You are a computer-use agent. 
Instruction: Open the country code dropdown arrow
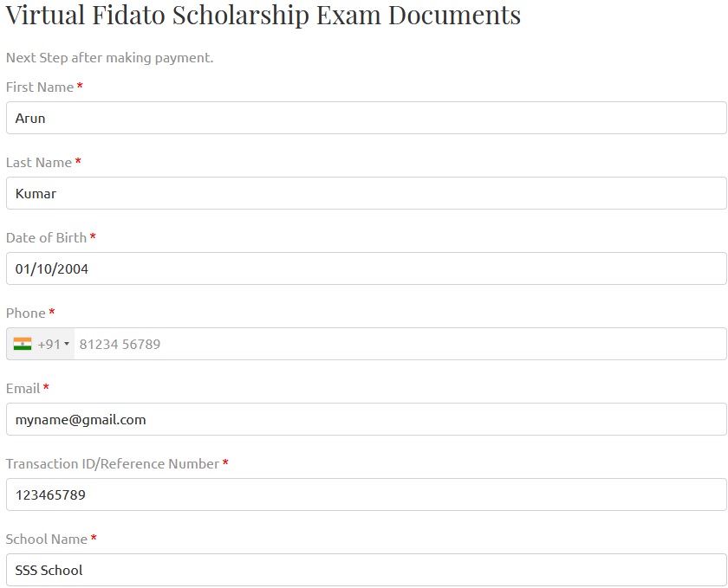coord(67,345)
